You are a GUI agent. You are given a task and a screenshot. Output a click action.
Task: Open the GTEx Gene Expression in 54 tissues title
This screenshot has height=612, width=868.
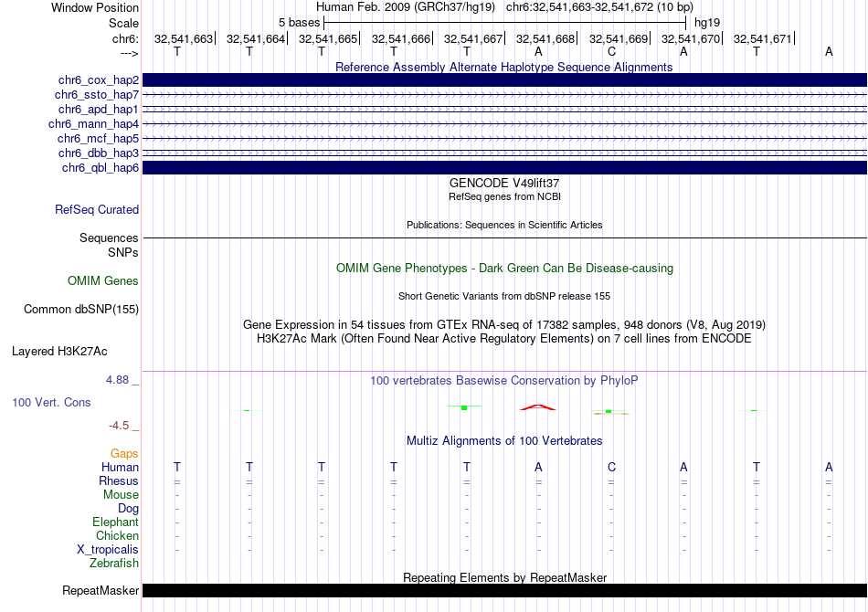pyautogui.click(x=504, y=325)
